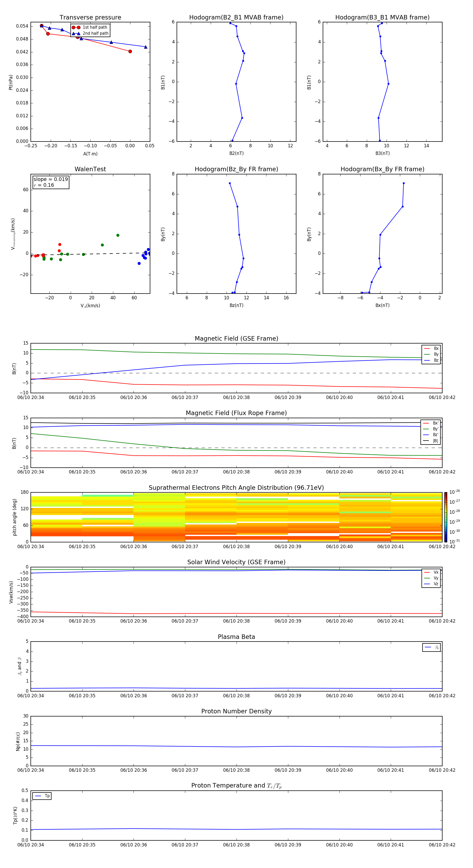This screenshot has width=473, height=868.
Task: Click the 10^-26 colorbar label
Action: tap(455, 492)
